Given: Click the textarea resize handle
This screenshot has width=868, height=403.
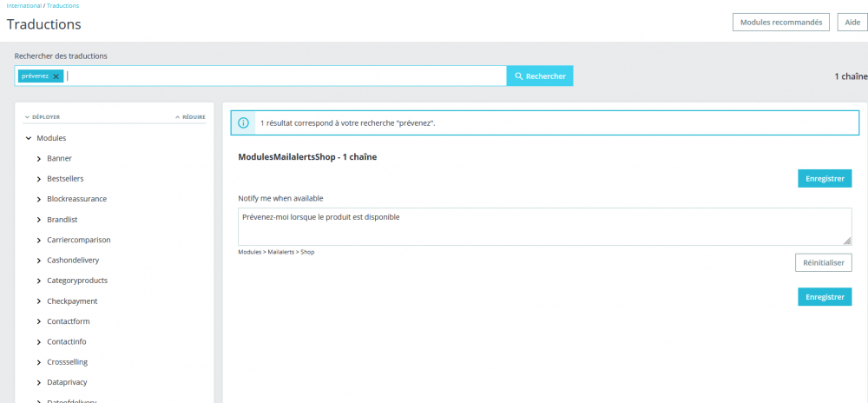Looking at the screenshot, I should click(847, 241).
